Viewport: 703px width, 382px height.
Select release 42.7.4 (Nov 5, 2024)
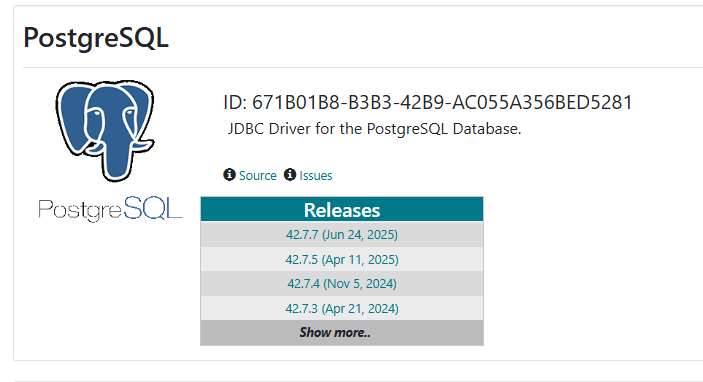pos(342,284)
